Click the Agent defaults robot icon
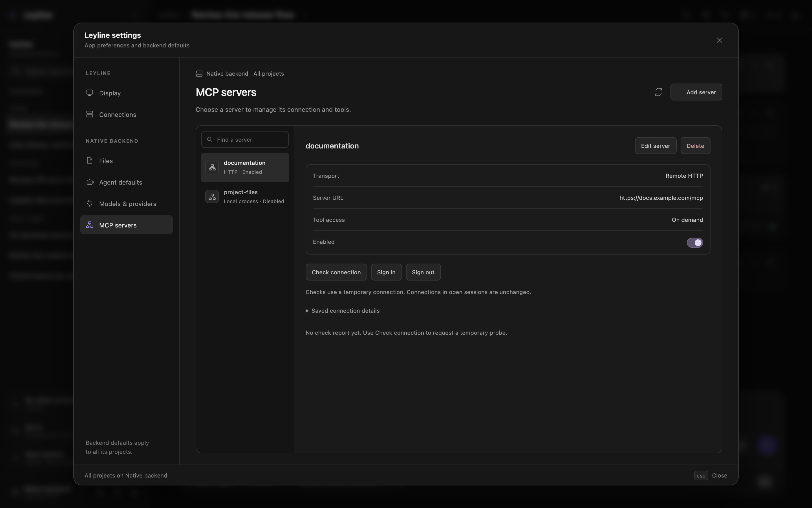 [x=90, y=182]
